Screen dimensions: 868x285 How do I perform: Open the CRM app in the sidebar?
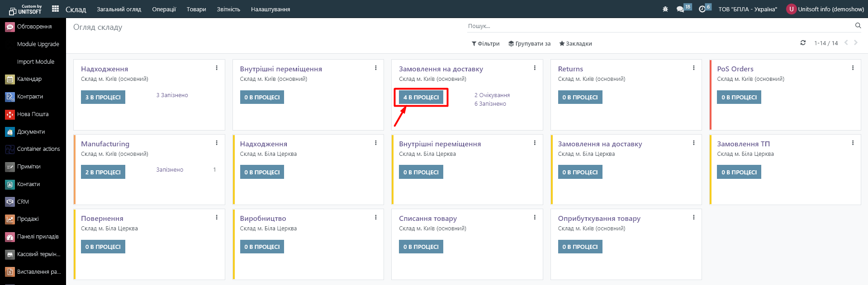click(x=23, y=202)
